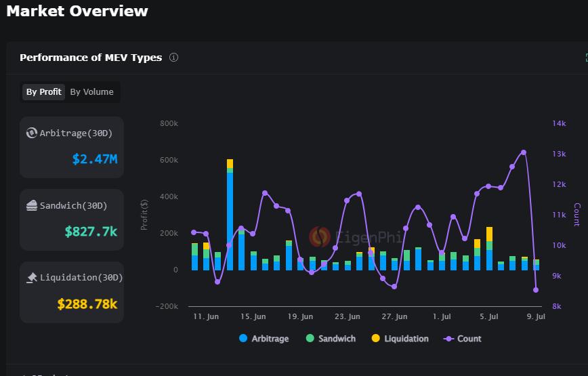Click the 8k count axis label

click(557, 306)
